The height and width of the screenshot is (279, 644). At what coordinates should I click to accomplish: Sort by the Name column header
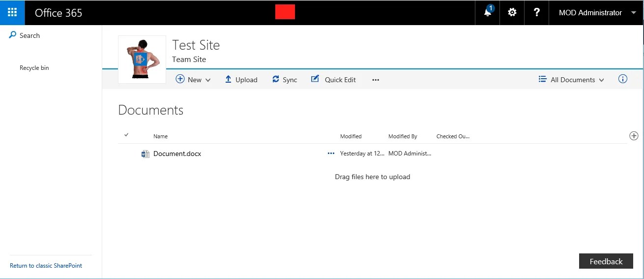tap(160, 136)
